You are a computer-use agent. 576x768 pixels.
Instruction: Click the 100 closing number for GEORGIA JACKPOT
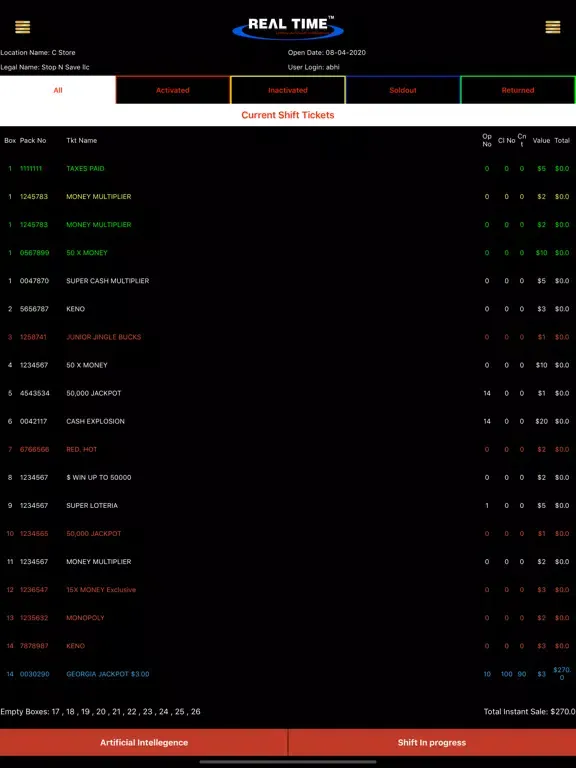tap(506, 674)
